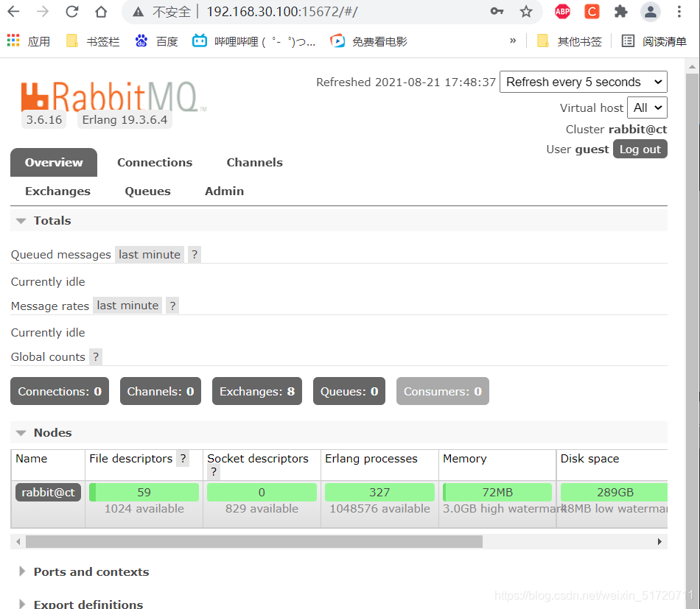Change Message rates last minute range
The height and width of the screenshot is (609, 700).
point(127,306)
